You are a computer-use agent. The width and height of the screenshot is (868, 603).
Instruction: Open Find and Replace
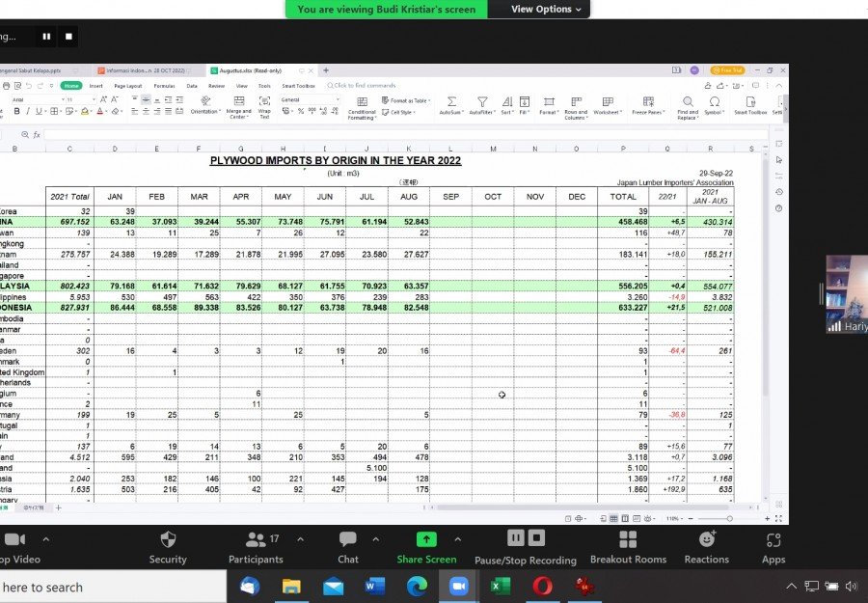click(687, 108)
